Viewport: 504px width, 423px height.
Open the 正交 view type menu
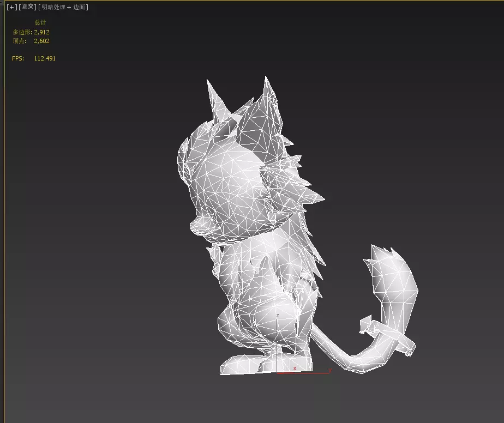(x=28, y=7)
